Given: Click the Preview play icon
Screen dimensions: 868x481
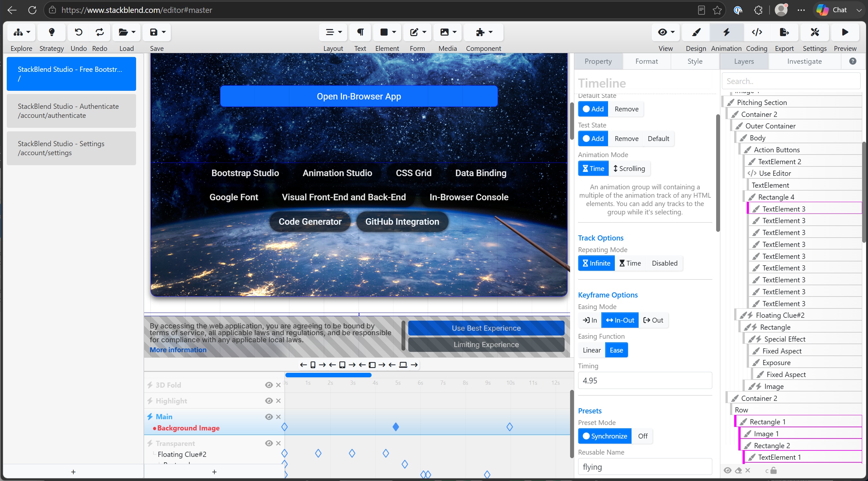Looking at the screenshot, I should (845, 33).
